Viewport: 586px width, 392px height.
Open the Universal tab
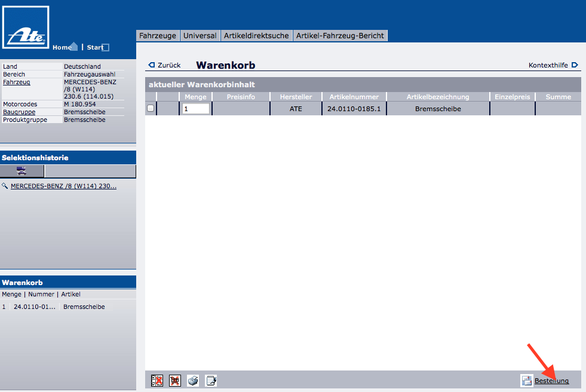(200, 36)
